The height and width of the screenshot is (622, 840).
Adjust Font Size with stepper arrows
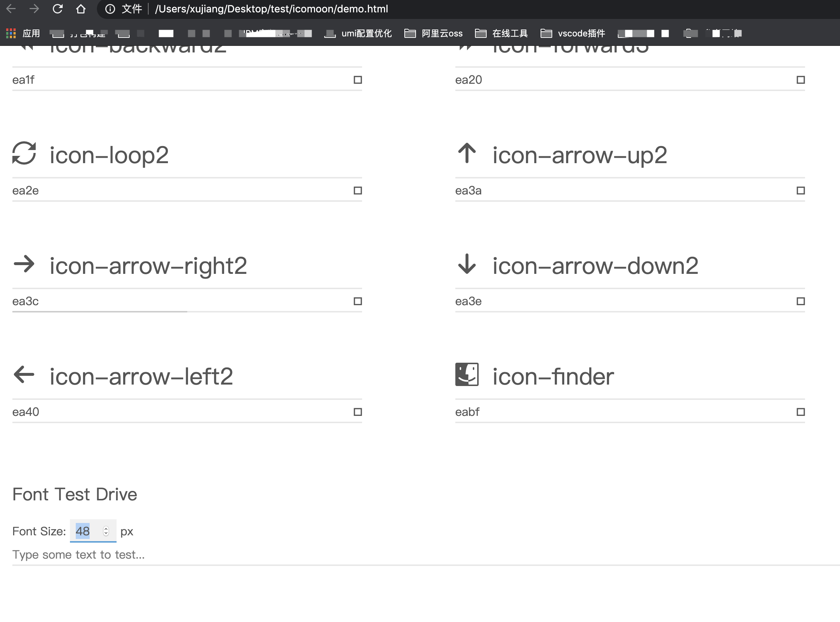(x=106, y=531)
